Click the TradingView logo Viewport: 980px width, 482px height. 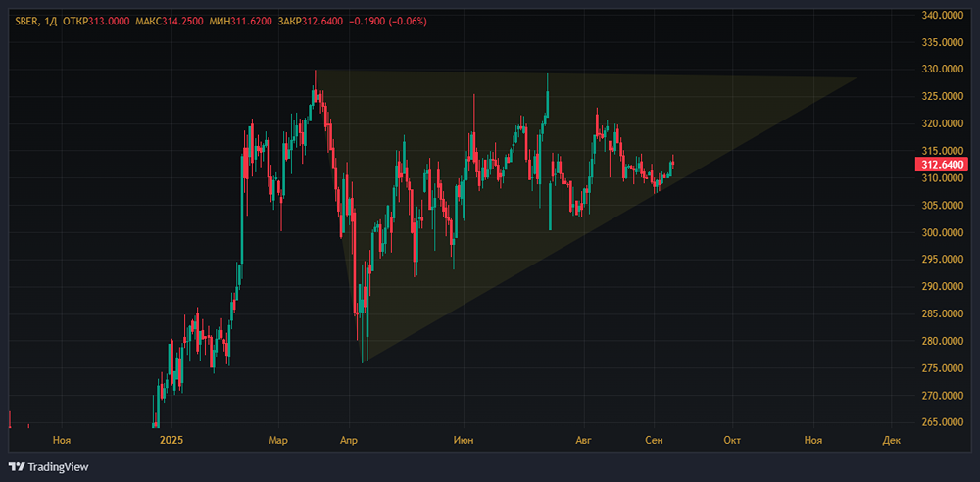49,467
